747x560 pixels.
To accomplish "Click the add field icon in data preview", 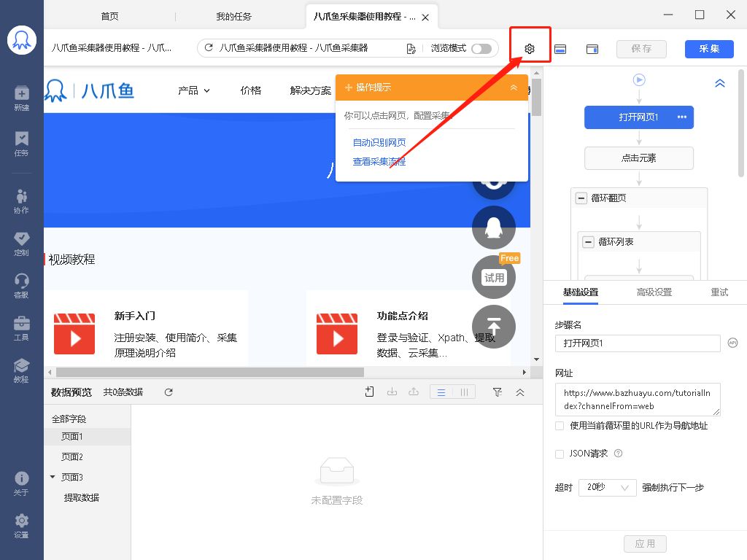I will (370, 392).
